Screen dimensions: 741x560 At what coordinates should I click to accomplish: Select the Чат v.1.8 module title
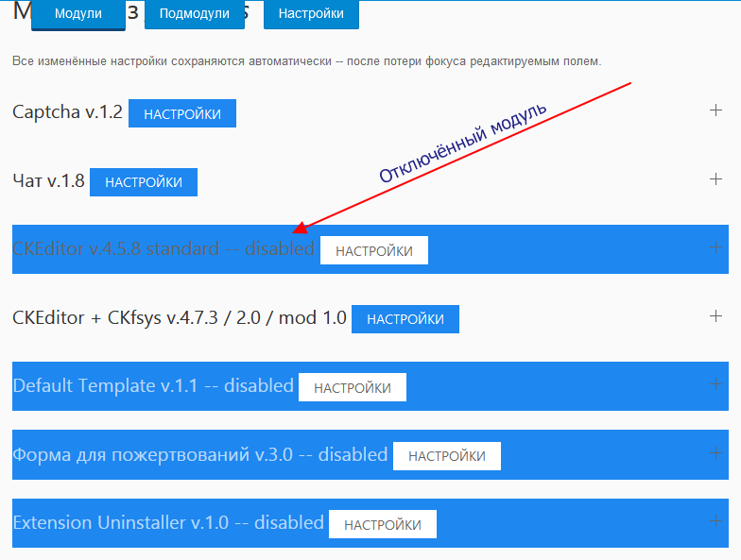point(49,181)
